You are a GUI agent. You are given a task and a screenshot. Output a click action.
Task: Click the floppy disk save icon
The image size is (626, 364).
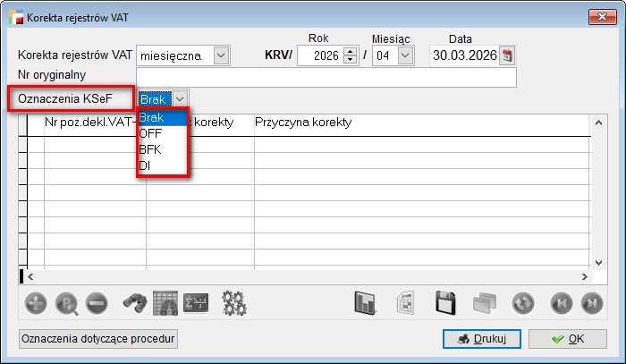[x=447, y=303]
